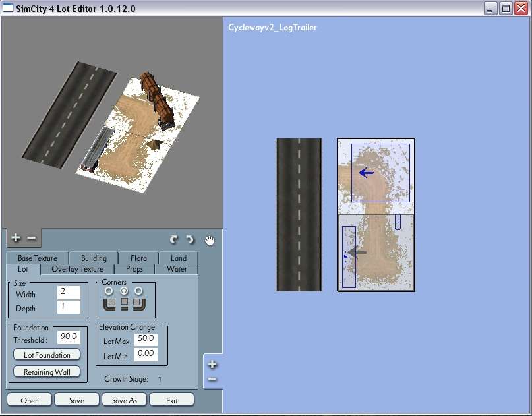
Task: Edit the lot Width field
Action: (69, 292)
